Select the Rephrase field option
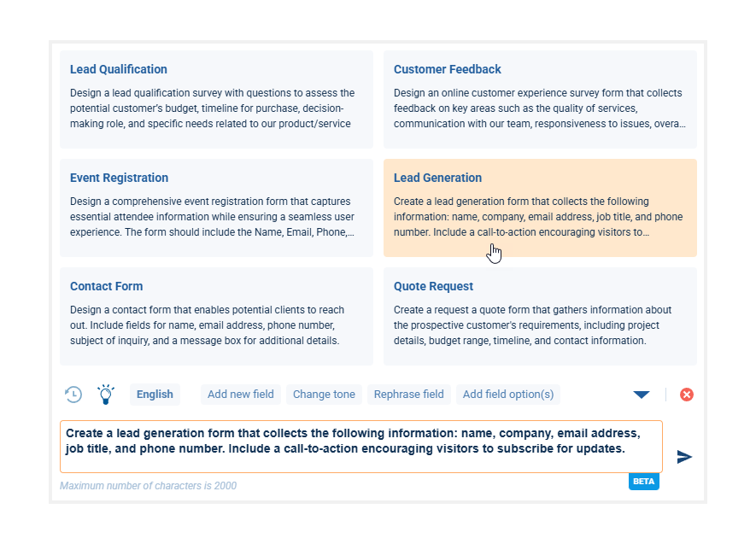 click(409, 395)
